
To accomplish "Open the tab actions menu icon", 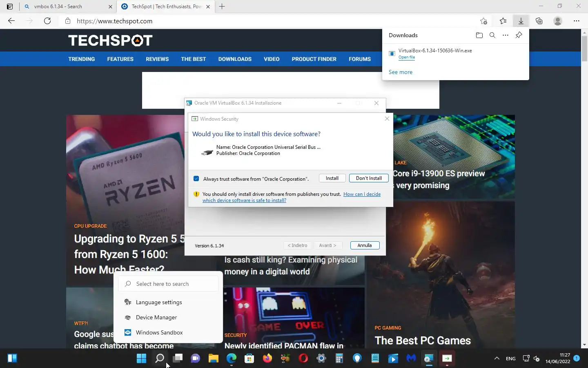I will click(x=10, y=7).
